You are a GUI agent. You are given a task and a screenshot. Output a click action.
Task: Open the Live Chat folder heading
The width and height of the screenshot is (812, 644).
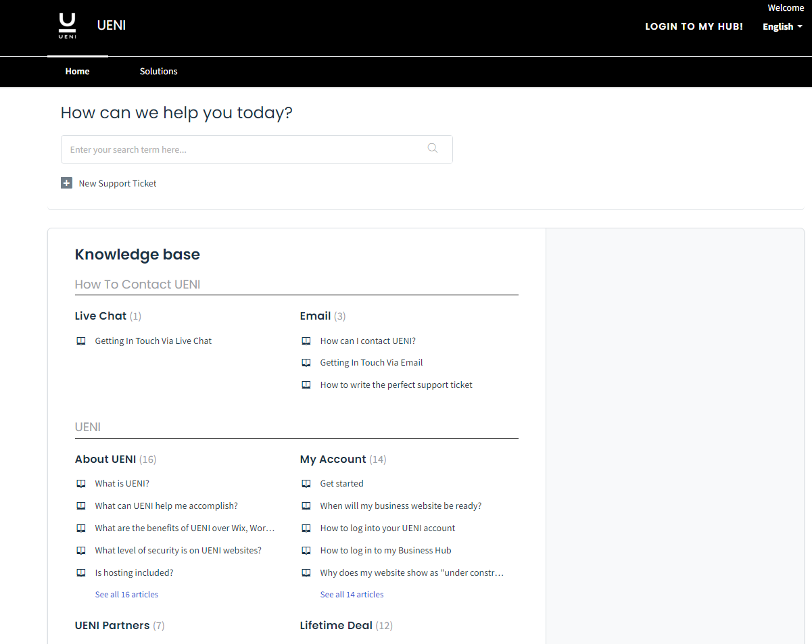[x=101, y=316]
